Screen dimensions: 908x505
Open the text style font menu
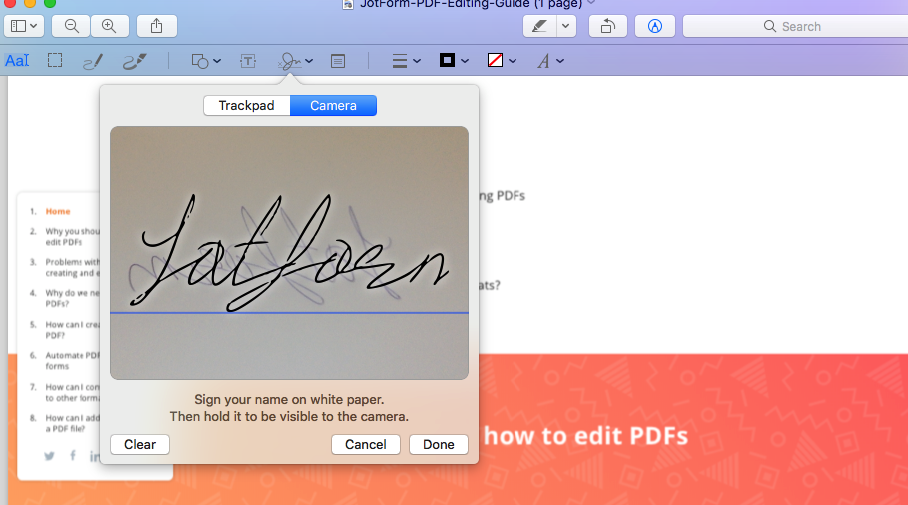[x=550, y=61]
